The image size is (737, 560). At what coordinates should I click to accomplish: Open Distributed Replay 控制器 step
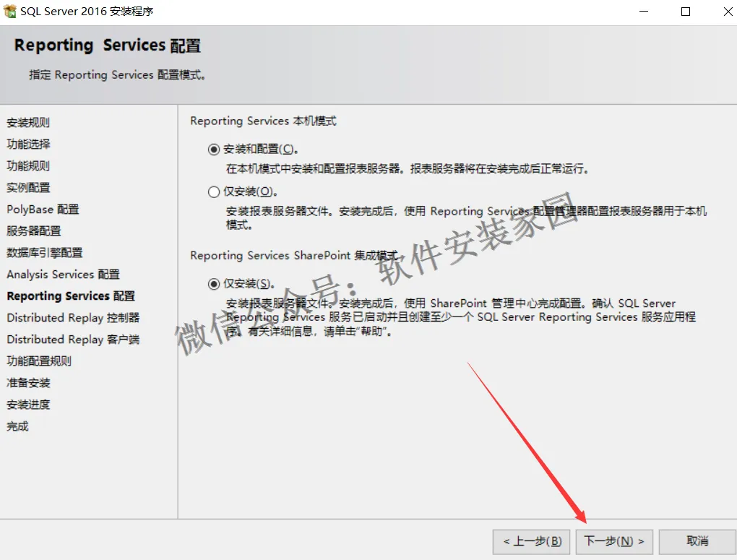tap(73, 318)
